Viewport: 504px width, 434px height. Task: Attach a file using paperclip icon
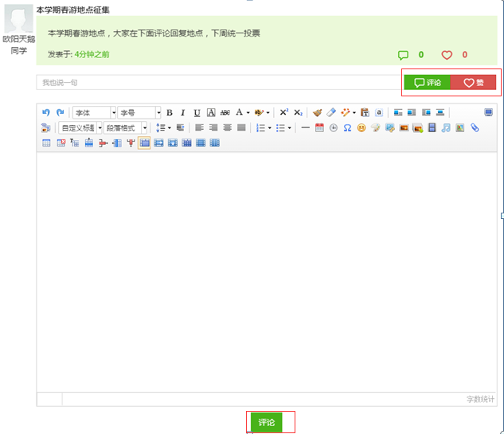tap(475, 128)
